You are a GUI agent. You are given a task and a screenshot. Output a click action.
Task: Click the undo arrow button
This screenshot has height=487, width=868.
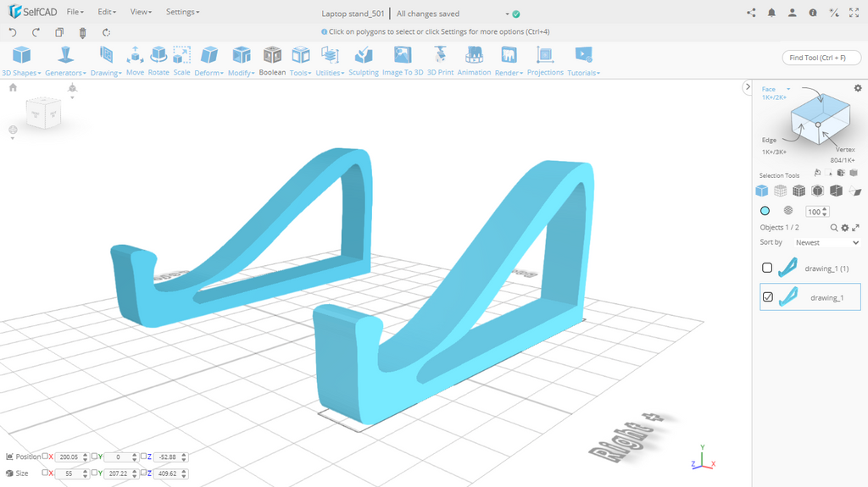pos(13,32)
